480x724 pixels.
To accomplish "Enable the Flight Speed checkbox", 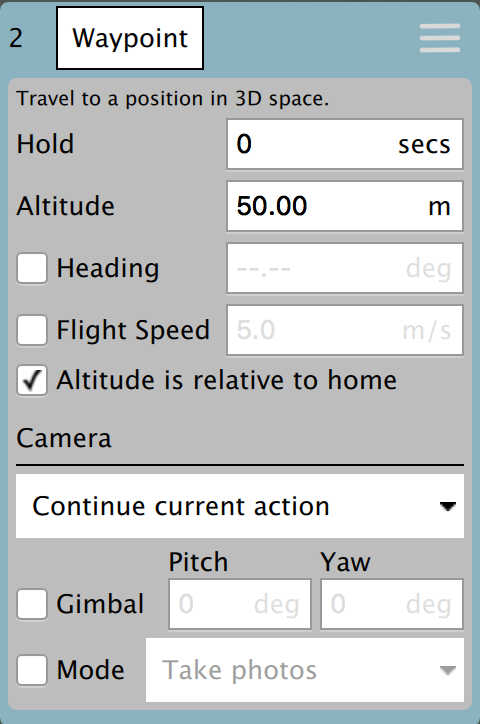I will coord(32,330).
